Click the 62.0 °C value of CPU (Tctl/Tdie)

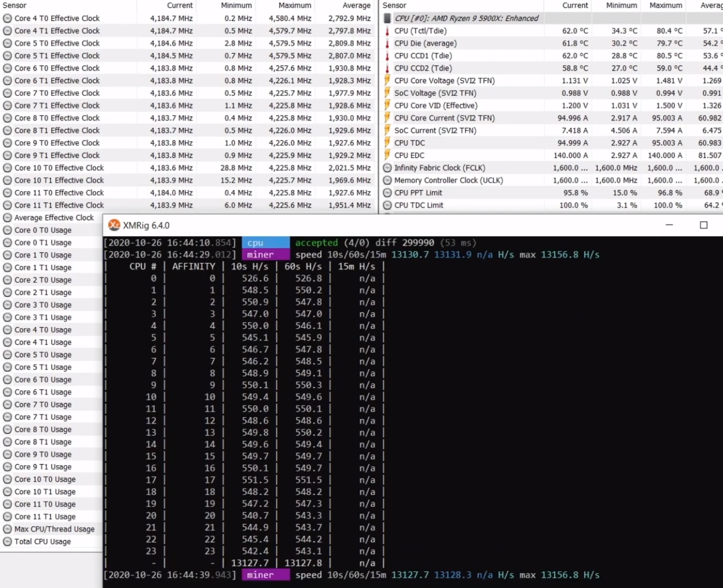[575, 31]
